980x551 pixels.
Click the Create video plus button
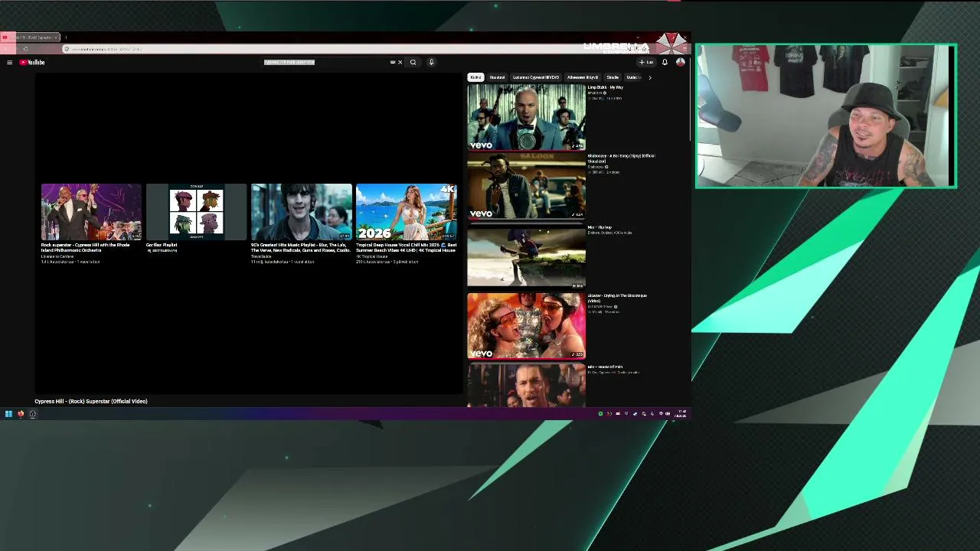point(646,62)
